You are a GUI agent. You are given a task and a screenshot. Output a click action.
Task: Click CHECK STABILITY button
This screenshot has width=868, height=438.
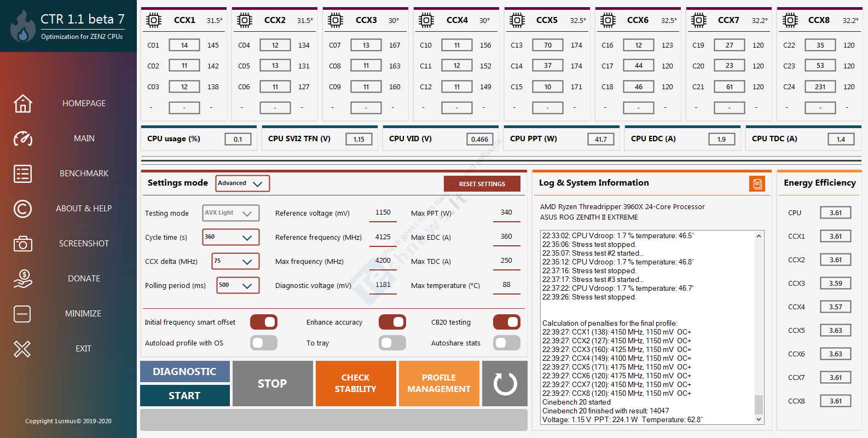coord(356,383)
